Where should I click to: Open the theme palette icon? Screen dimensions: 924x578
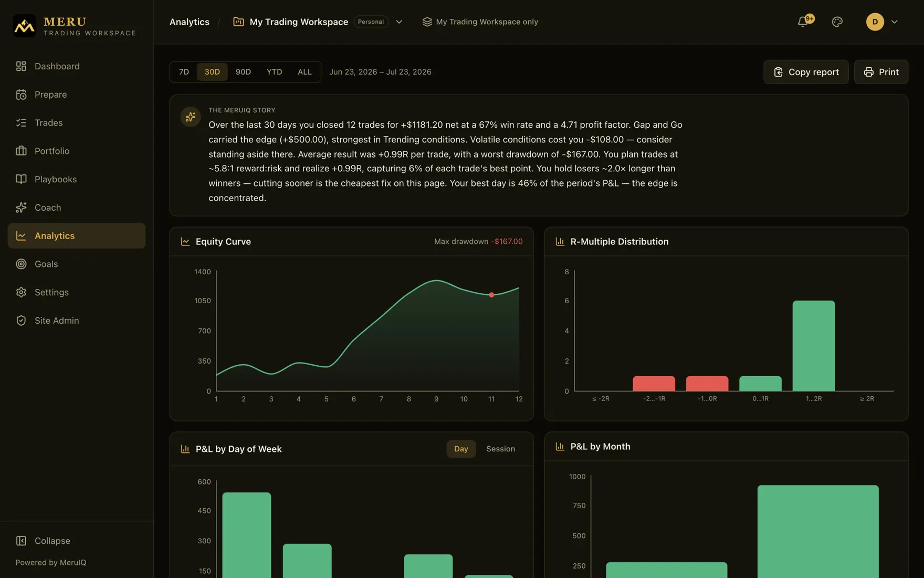coord(837,22)
